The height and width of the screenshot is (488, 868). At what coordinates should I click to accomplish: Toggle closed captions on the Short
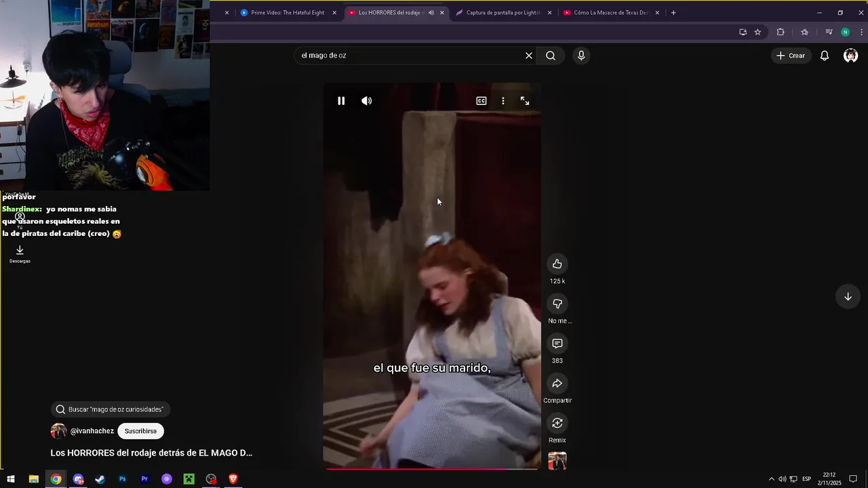point(481,101)
